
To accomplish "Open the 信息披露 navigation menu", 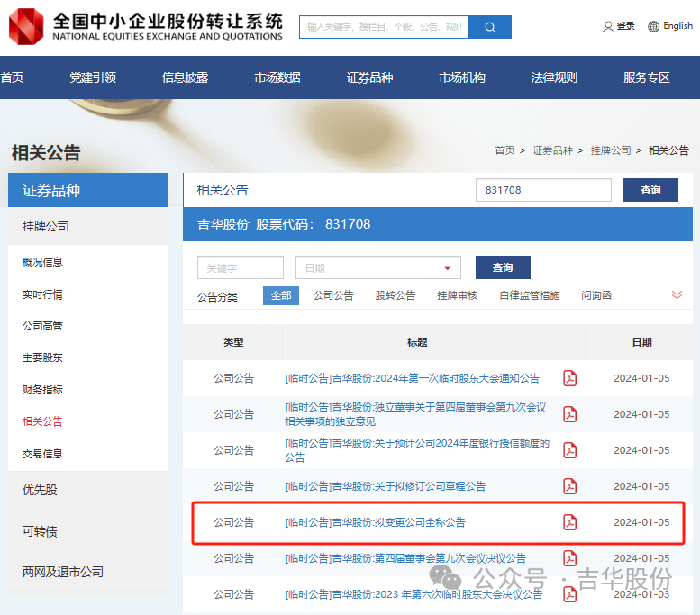I will click(x=185, y=77).
